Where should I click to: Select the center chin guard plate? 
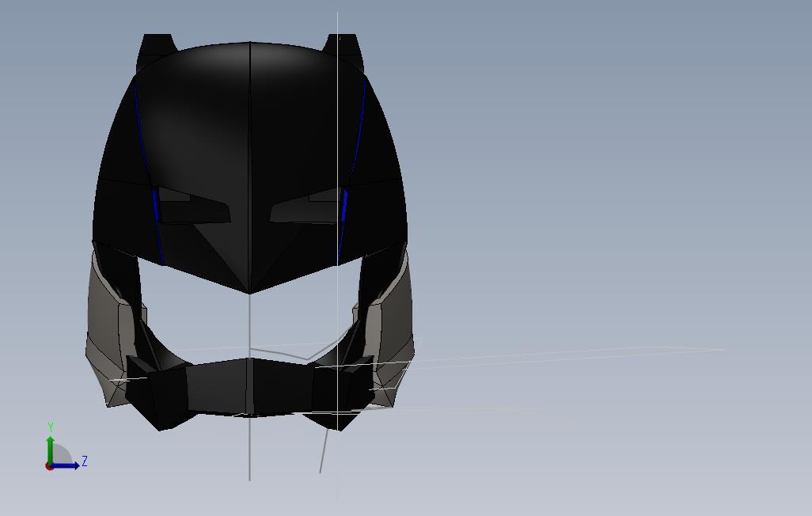[x=251, y=388]
